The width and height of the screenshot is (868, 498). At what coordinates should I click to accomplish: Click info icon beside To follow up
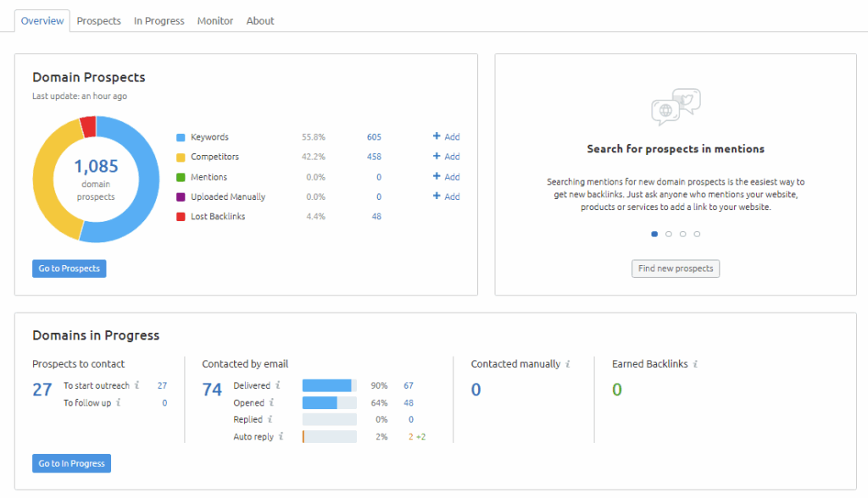tap(118, 403)
